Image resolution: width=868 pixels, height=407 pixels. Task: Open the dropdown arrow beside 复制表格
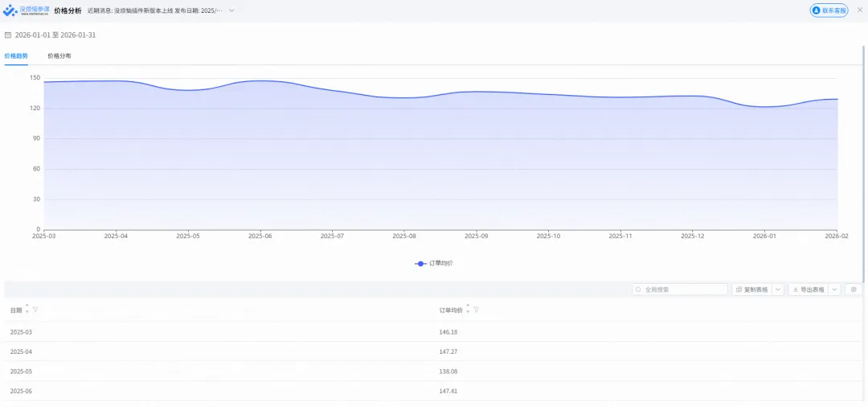[778, 290]
